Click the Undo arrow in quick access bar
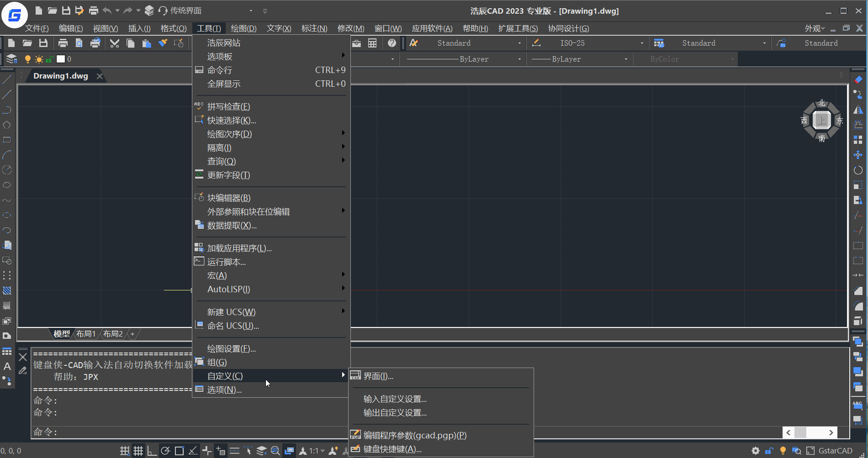Viewport: 868px width, 458px height. pos(107,10)
